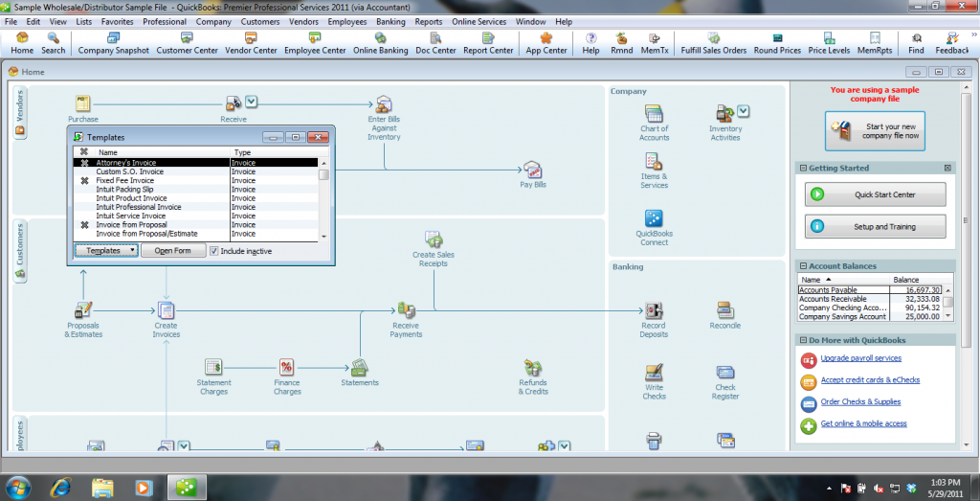Open the Vendors side tab
Image resolution: width=980 pixels, height=501 pixels.
point(20,113)
